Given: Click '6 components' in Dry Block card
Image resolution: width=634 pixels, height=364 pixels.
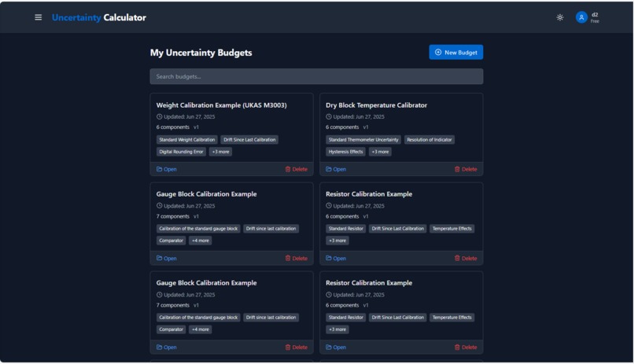Looking at the screenshot, I should click(342, 127).
